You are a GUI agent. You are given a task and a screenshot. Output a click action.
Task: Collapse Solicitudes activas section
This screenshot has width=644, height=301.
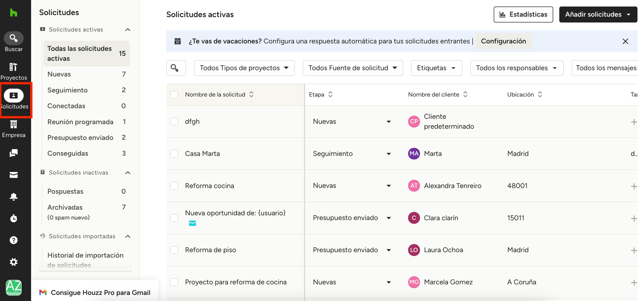[128, 30]
